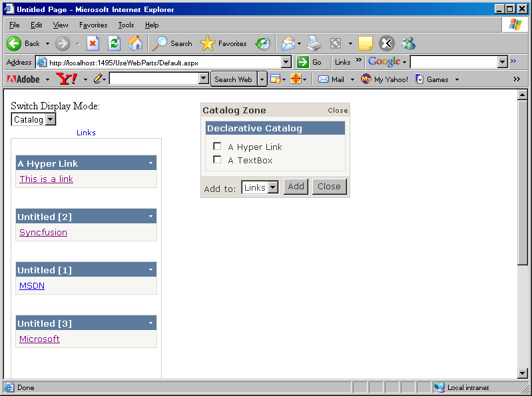Check the A Hyper Link checkbox
Image resolution: width=532 pixels, height=396 pixels.
tap(217, 147)
